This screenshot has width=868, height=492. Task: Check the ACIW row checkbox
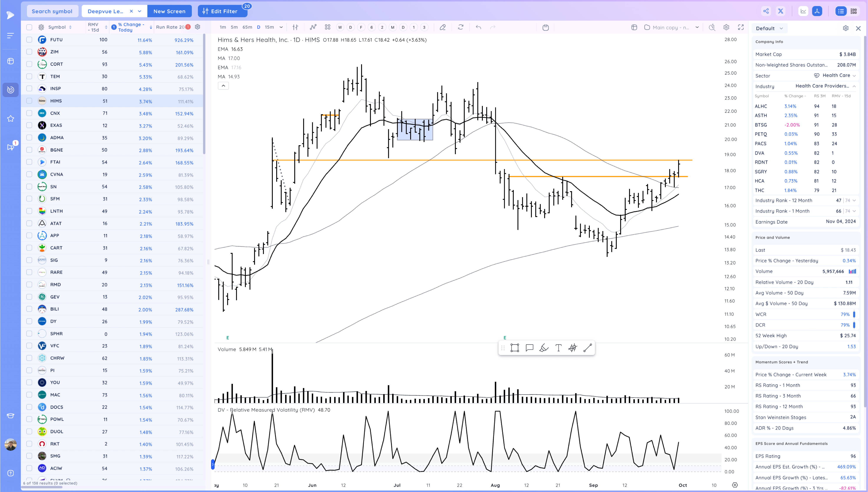pyautogui.click(x=29, y=468)
